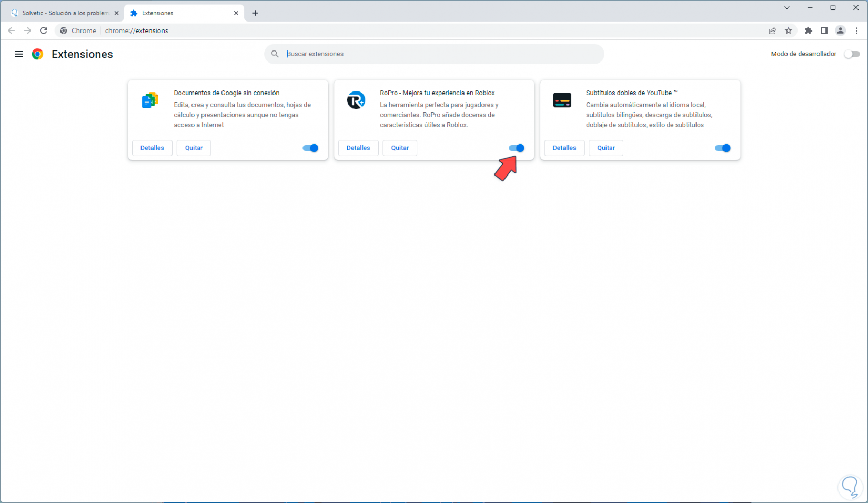Click Quitar on the RoPro extension
This screenshot has width=868, height=503.
pyautogui.click(x=400, y=148)
